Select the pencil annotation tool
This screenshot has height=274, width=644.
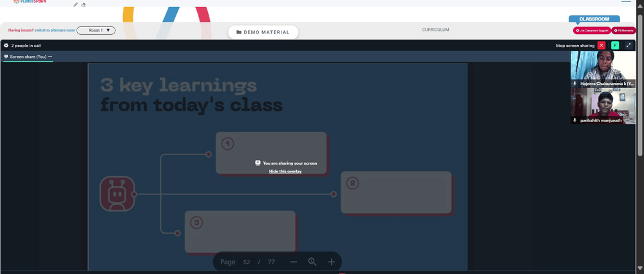pos(75,5)
